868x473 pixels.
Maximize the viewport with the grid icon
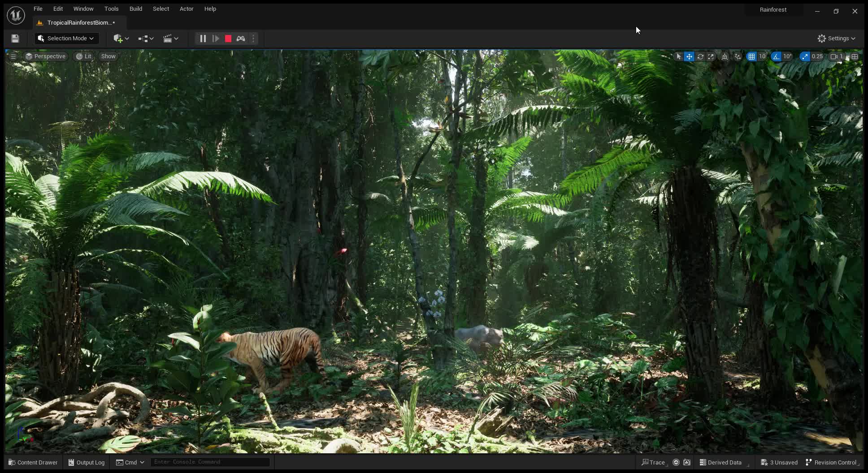click(855, 56)
